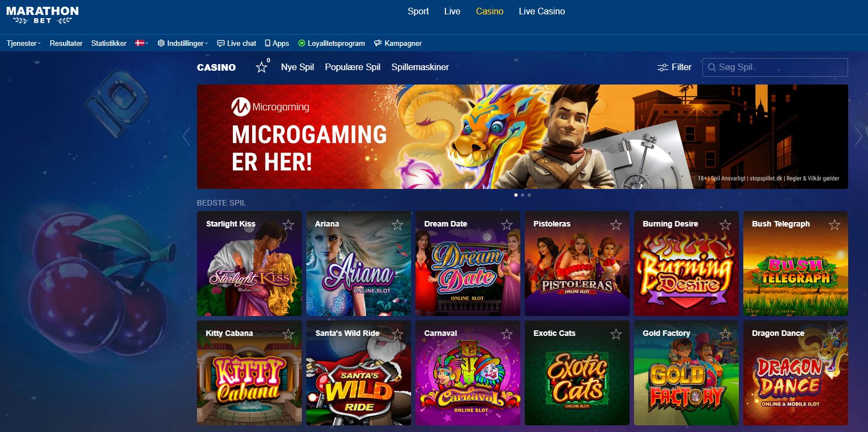
Task: Mark Burning Desire as favorite
Action: tap(725, 225)
